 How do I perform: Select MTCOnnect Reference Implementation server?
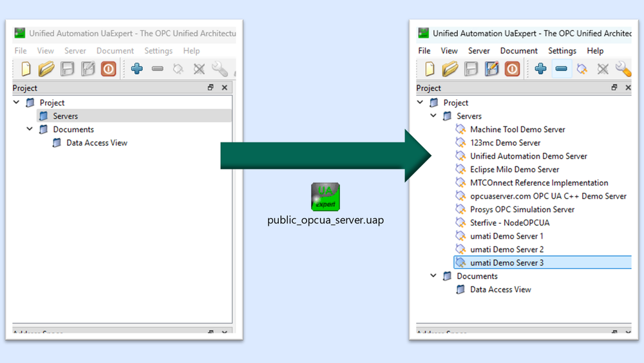point(539,183)
